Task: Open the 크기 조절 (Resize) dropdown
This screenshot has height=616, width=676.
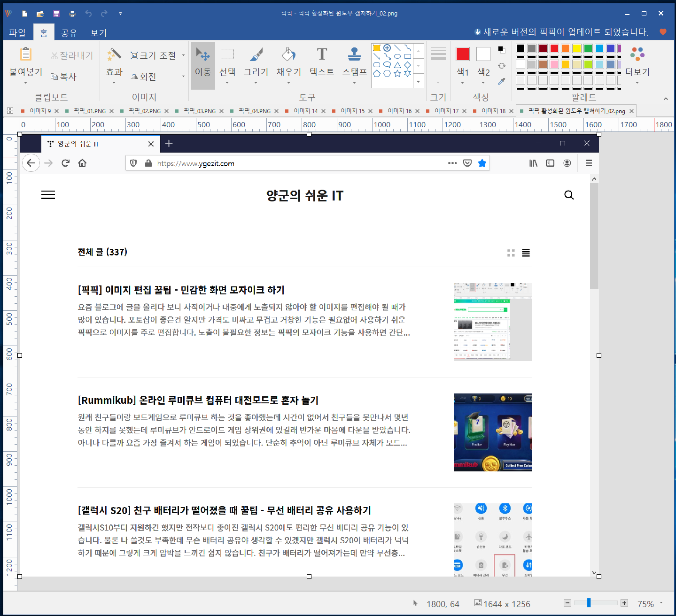Action: [x=183, y=55]
